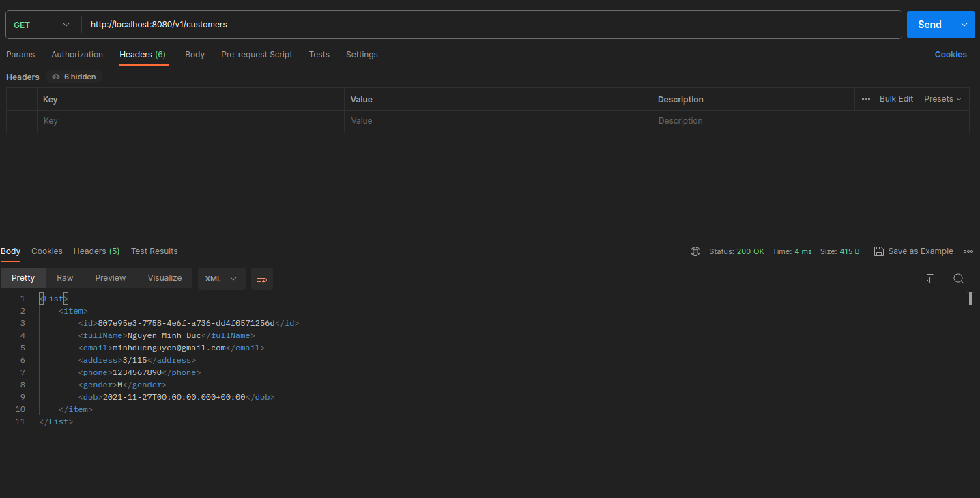Expand the Send button dropdown arrow
980x498 pixels.
964,25
